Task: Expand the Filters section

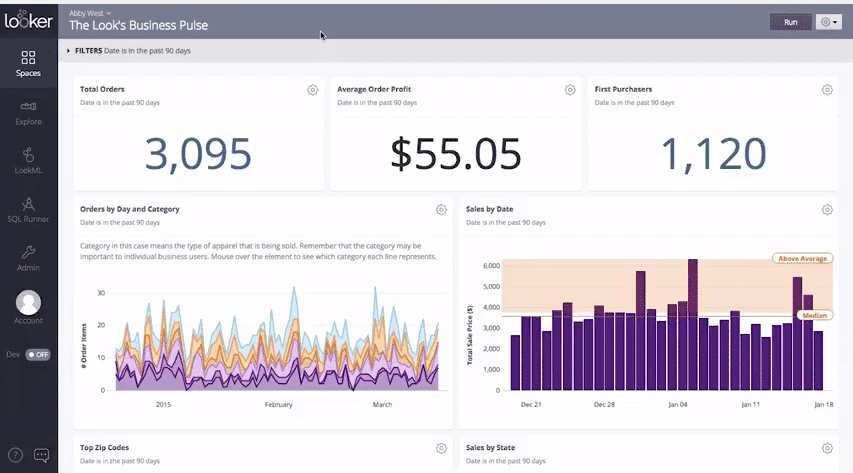Action: [x=69, y=50]
